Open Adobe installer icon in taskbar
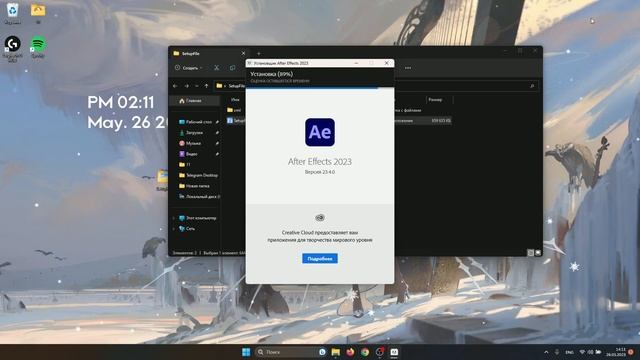 [x=394, y=352]
